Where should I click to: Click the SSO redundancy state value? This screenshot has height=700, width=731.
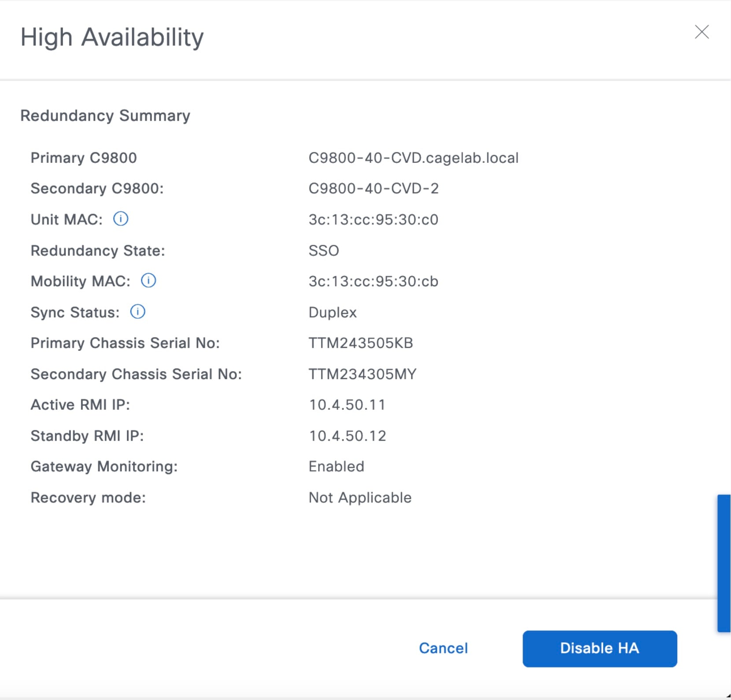click(324, 251)
